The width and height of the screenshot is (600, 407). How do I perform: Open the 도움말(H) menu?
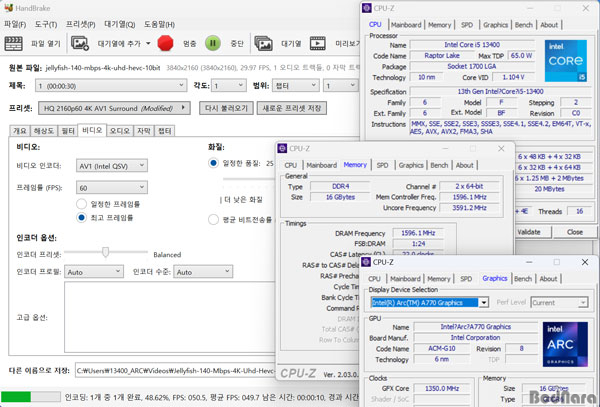[x=159, y=24]
